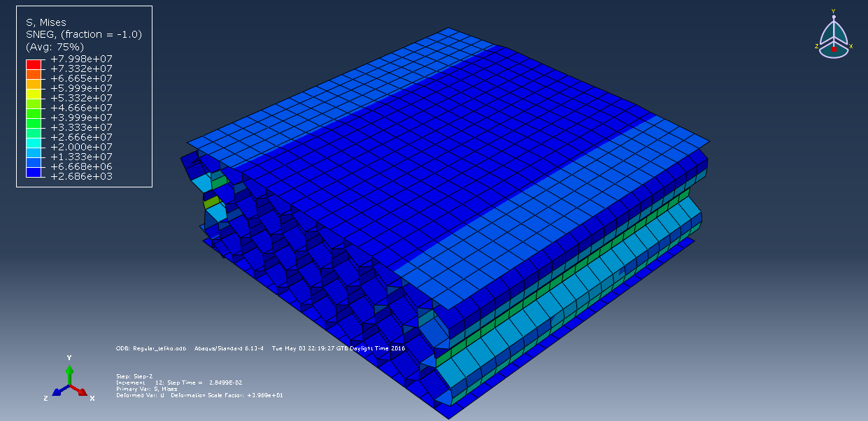This screenshot has height=421, width=868.
Task: Click the '(Avg: 75%)' legend text
Action: (x=55, y=47)
